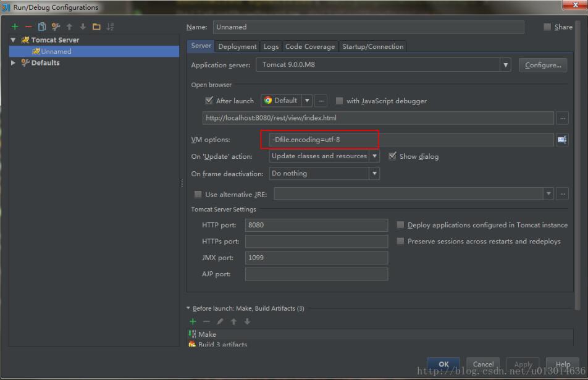Collapse the Before launch section
The image size is (588, 380).
(188, 308)
